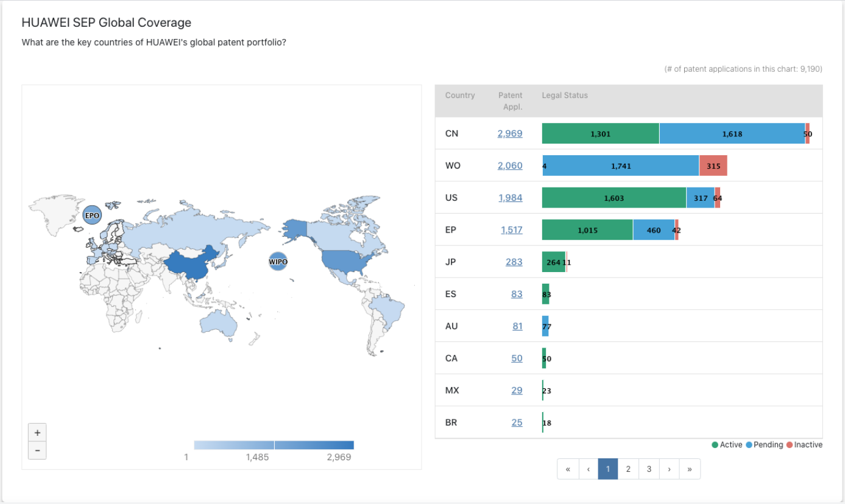Click the ES active bar labeled 83
This screenshot has height=504, width=845.
tap(545, 294)
